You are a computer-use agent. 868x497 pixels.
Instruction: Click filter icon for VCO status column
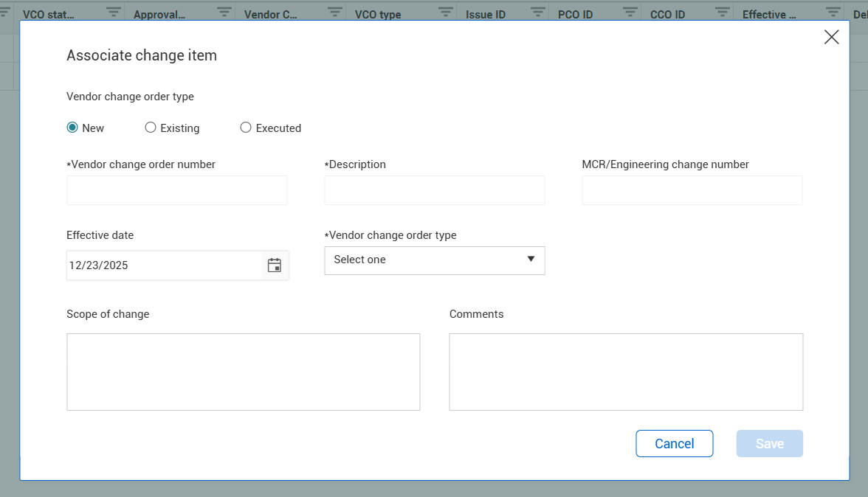click(114, 13)
